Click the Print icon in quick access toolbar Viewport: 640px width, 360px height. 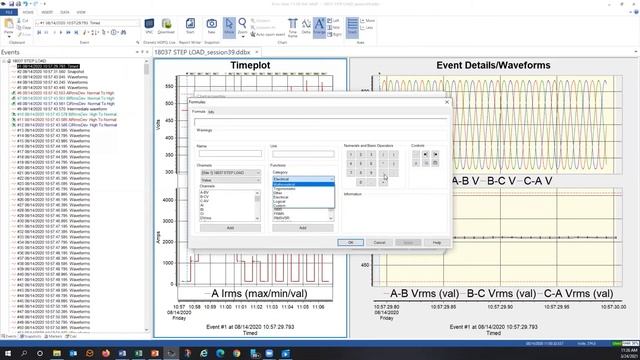(x=18, y=4)
